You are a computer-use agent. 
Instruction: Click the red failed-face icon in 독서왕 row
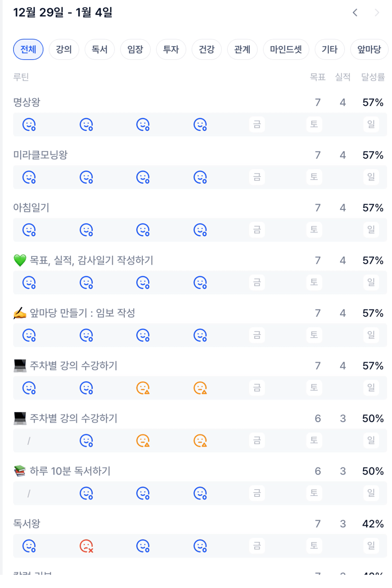[86, 546]
